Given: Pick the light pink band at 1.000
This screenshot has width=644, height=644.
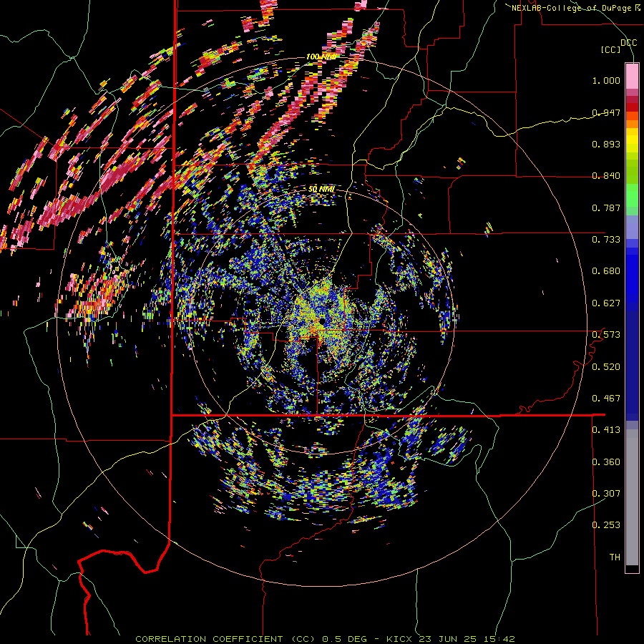Looking at the screenshot, I should click(632, 77).
